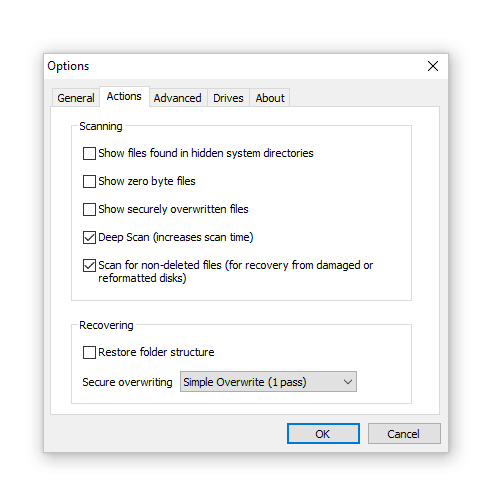
Task: Disable Scan for non-deleted files
Action: pos(89,266)
